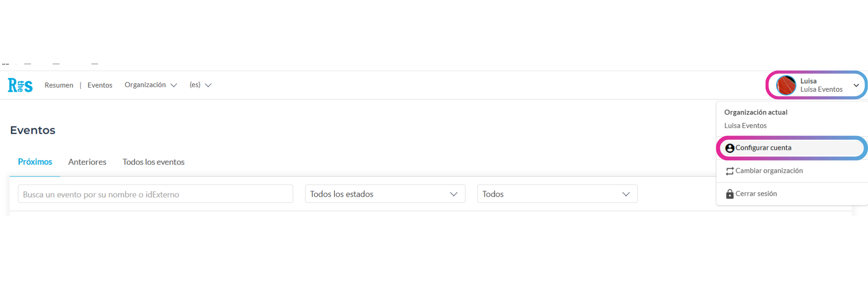
Task: Click the RS logo icon
Action: (20, 85)
